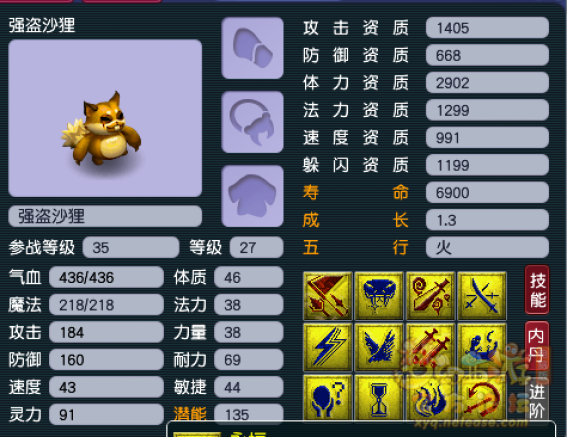Click the empty pet collar equipment slot
This screenshot has height=437, width=567.
pos(252,122)
